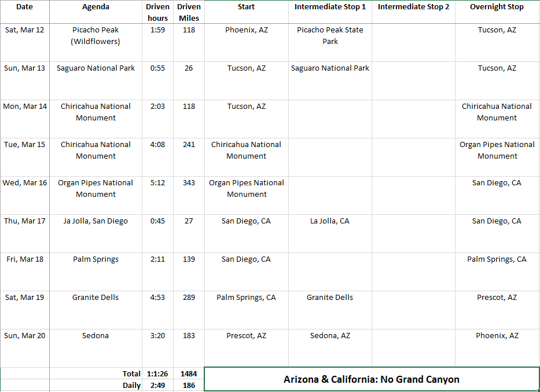Image resolution: width=540 pixels, height=392 pixels.
Task: Select the Palm Springs, CA overnight stop cell
Action: (x=497, y=259)
